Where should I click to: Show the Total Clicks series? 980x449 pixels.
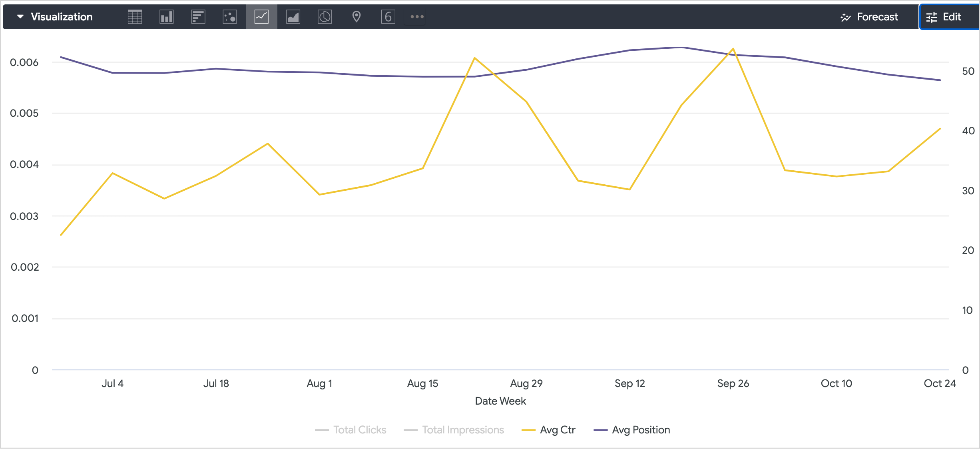click(359, 430)
